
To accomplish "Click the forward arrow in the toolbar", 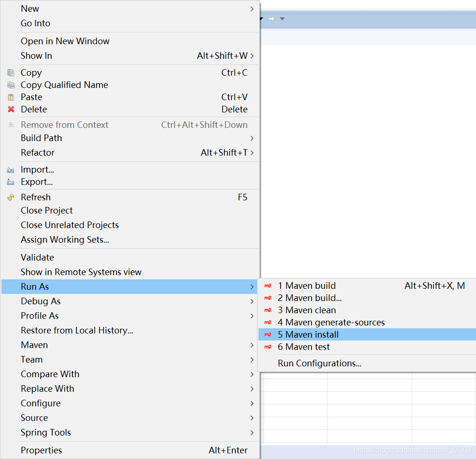I will (272, 19).
